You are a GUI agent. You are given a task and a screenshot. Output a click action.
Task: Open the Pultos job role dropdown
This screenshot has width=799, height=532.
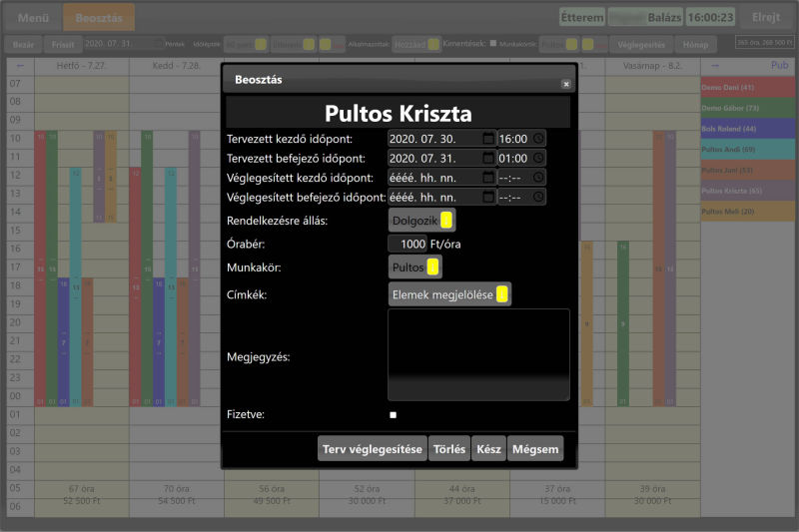(414, 266)
